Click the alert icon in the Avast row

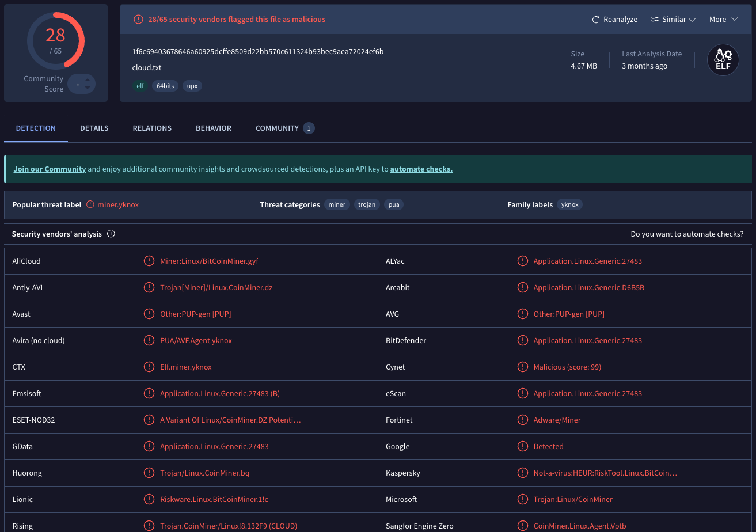click(149, 314)
